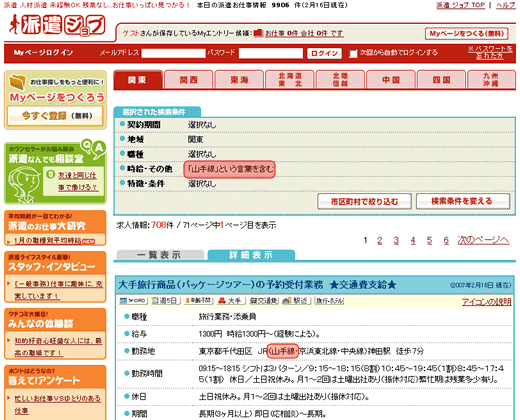Screen dimensions: 520x420
Task: Open the ヘルプ link
Action: 505,5
